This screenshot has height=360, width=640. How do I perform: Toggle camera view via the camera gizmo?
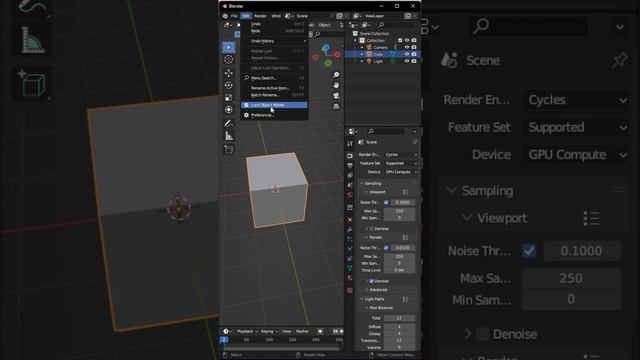336,96
